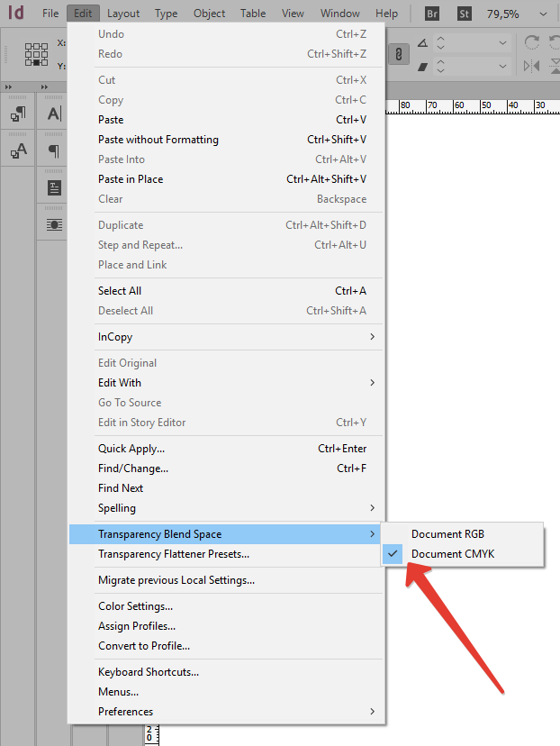
Task: Open Adobe Bridge via the Br icon
Action: click(431, 14)
